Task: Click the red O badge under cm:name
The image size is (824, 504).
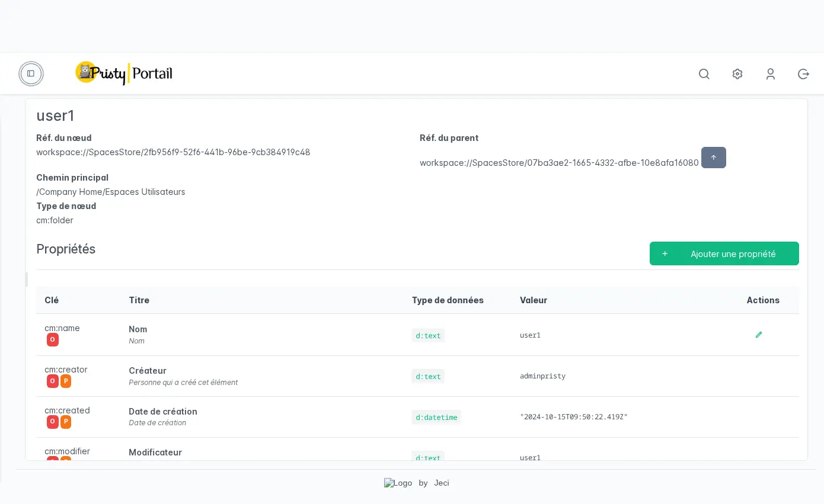Action: [53, 340]
